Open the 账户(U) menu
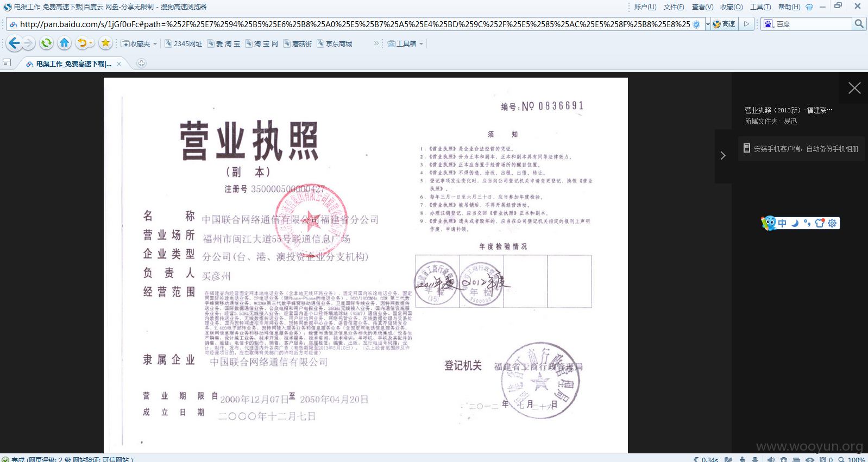This screenshot has height=462, width=868. pyautogui.click(x=645, y=7)
